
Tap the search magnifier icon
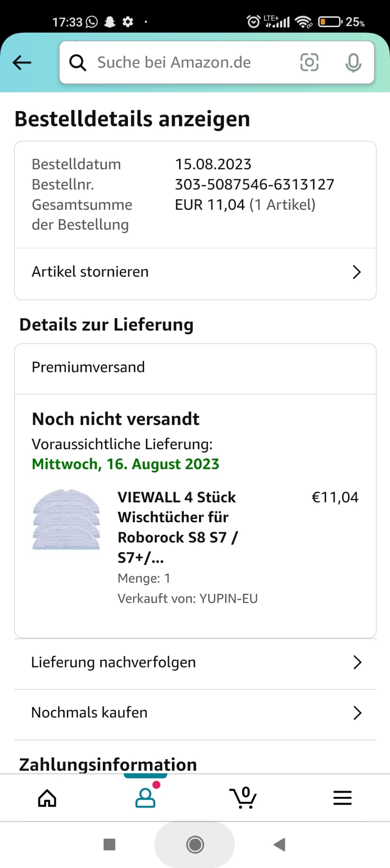pos(78,63)
